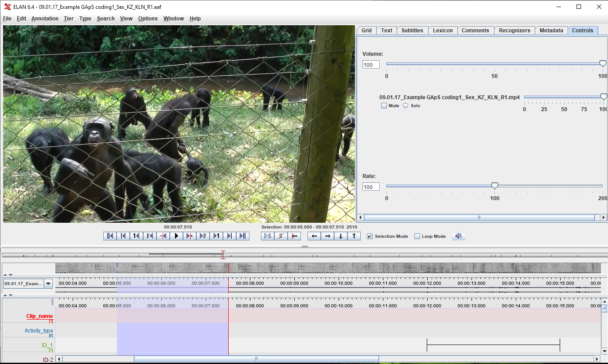Screen dimensions: 608x364
Task: Click the master Volume slider handle
Action: pos(603,64)
